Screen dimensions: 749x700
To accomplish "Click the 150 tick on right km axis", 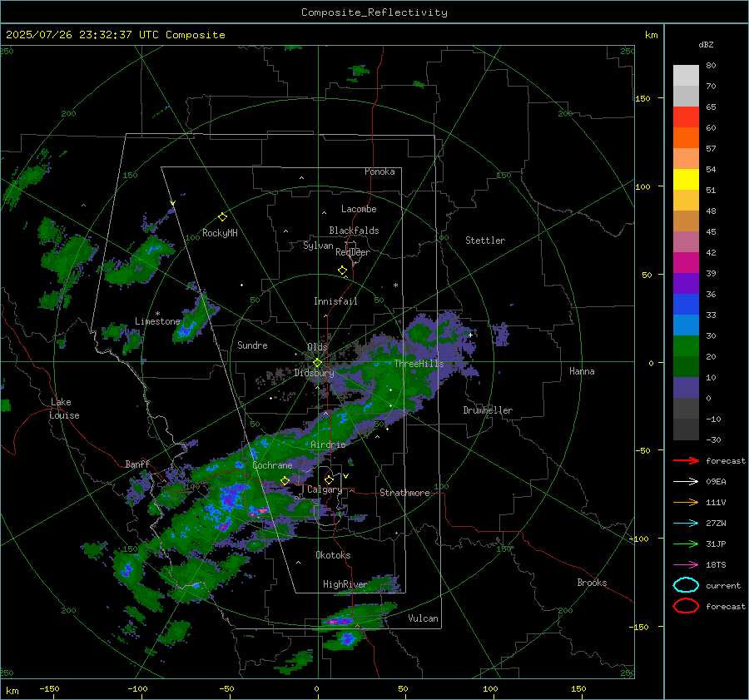I will (x=642, y=98).
